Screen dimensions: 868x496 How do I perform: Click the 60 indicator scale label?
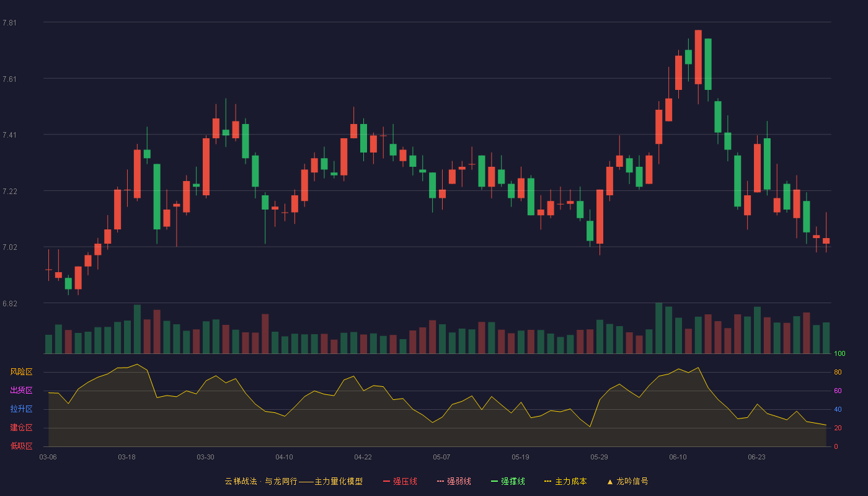838,391
